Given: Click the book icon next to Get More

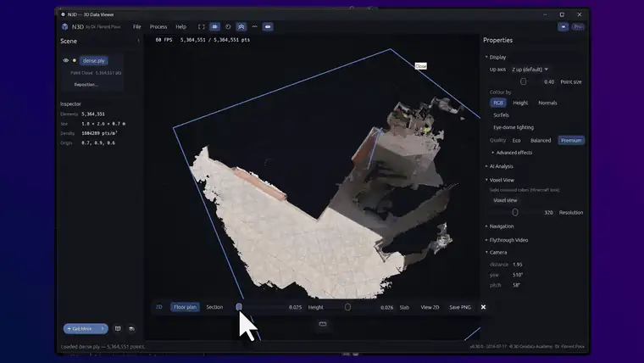Looking at the screenshot, I should pos(118,328).
